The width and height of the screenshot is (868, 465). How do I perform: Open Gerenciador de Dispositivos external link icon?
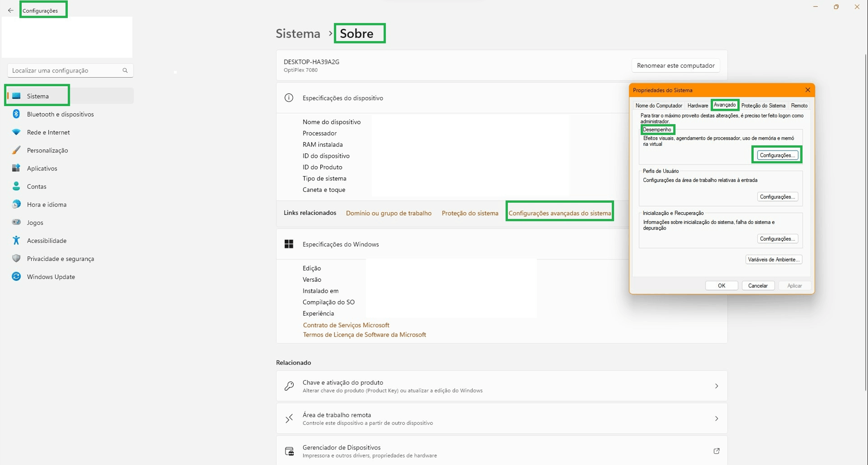pyautogui.click(x=716, y=451)
